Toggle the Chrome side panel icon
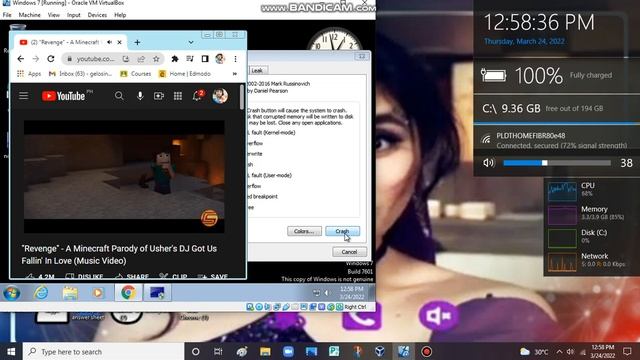Image resolution: width=640 pixels, height=360 pixels. click(x=205, y=59)
